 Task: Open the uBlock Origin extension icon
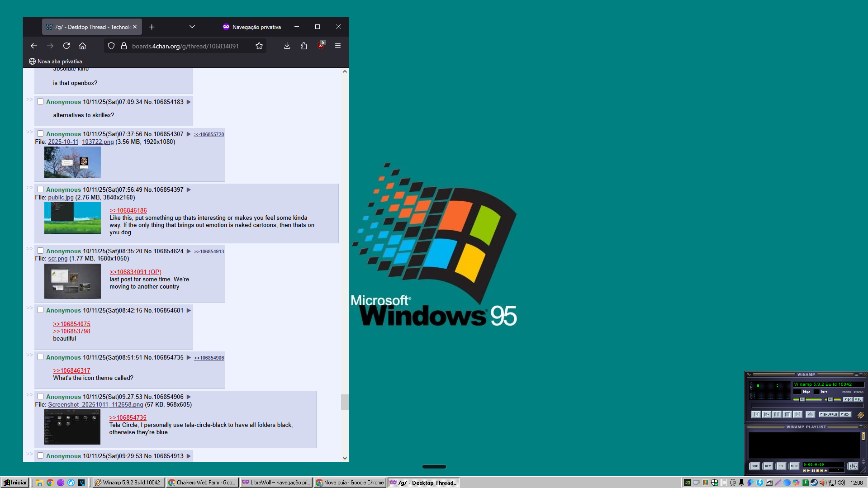321,46
